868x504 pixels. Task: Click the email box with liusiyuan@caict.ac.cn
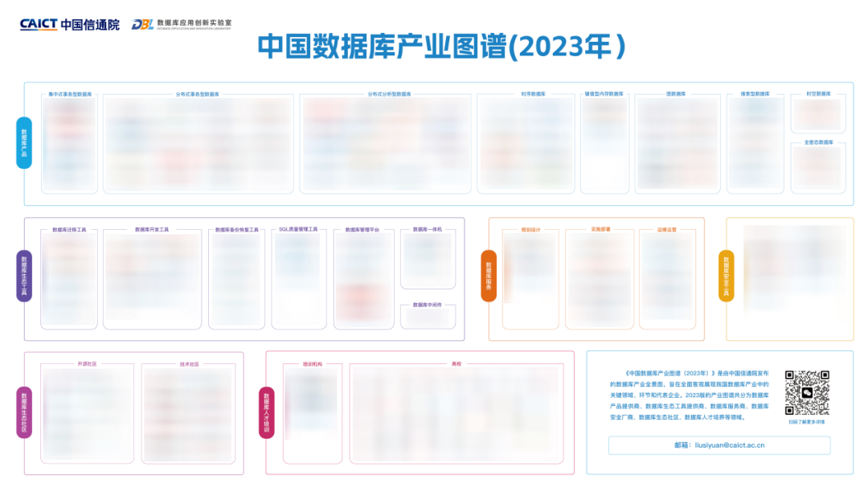tap(719, 445)
